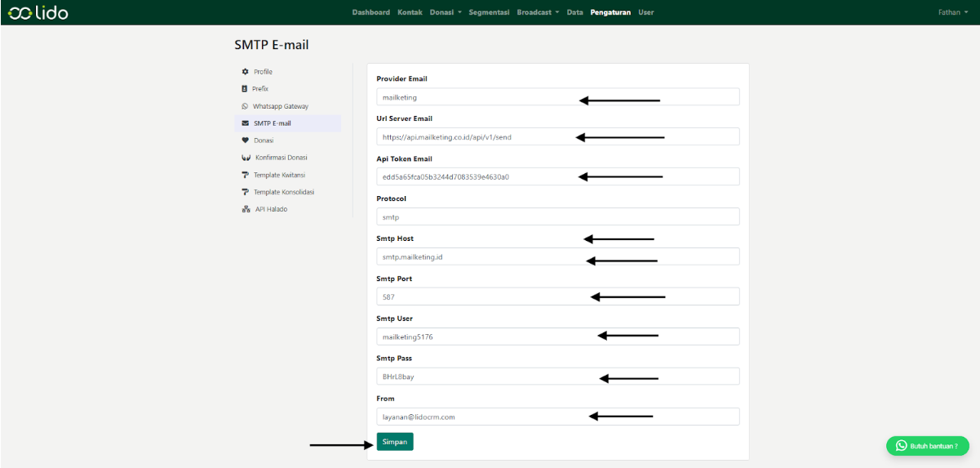The height and width of the screenshot is (468, 980).
Task: Select Template Konsolidasi in the sidebar
Action: click(x=283, y=192)
